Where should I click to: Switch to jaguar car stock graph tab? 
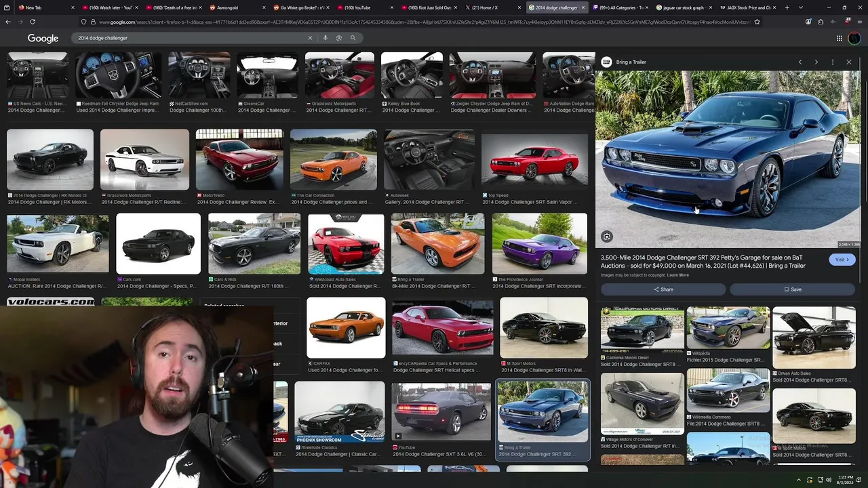[684, 7]
